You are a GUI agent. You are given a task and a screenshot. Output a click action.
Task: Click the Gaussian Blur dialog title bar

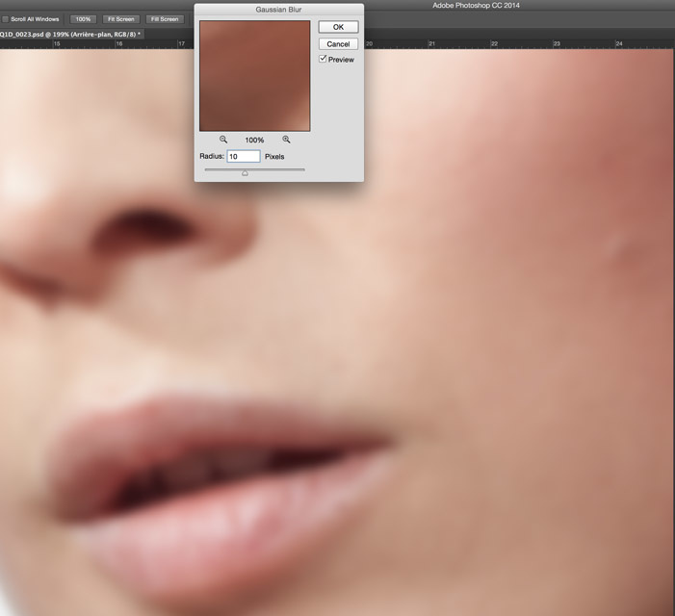point(278,10)
